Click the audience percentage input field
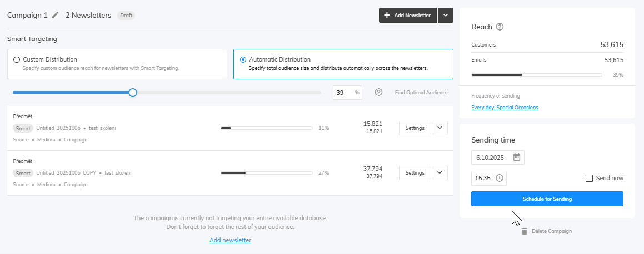The width and height of the screenshot is (644, 254). click(x=343, y=93)
